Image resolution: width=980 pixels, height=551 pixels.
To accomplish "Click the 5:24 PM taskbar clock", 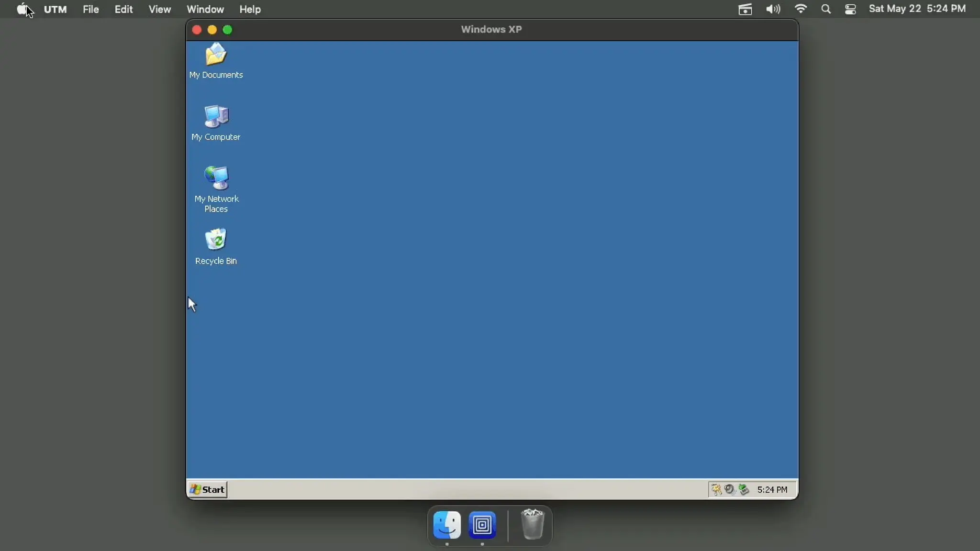I will (772, 490).
